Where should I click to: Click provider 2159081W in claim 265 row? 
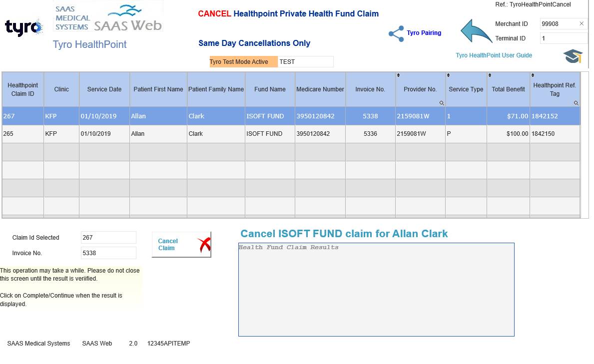420,134
